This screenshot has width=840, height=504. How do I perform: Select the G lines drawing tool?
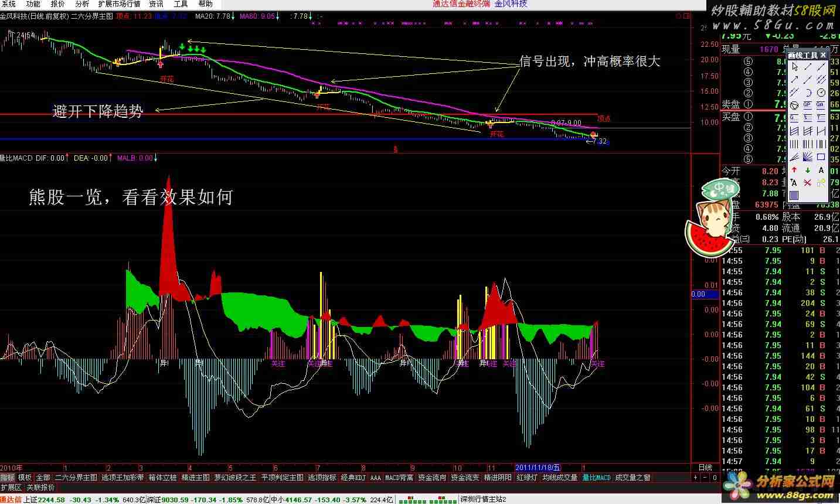tap(794, 118)
